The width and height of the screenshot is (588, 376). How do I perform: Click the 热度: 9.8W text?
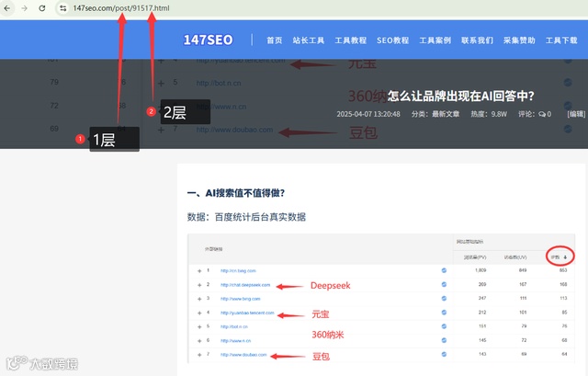(x=489, y=114)
